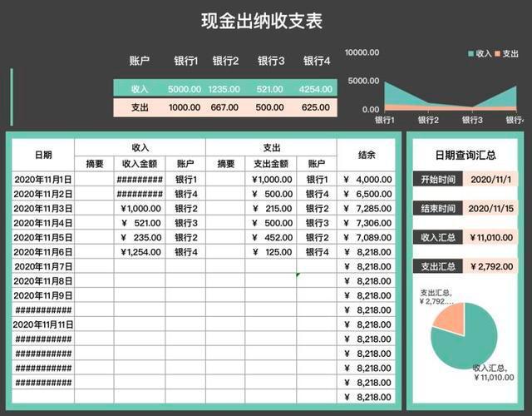Select the date cell 2020年11月5日
The height and width of the screenshot is (416, 532).
click(43, 237)
